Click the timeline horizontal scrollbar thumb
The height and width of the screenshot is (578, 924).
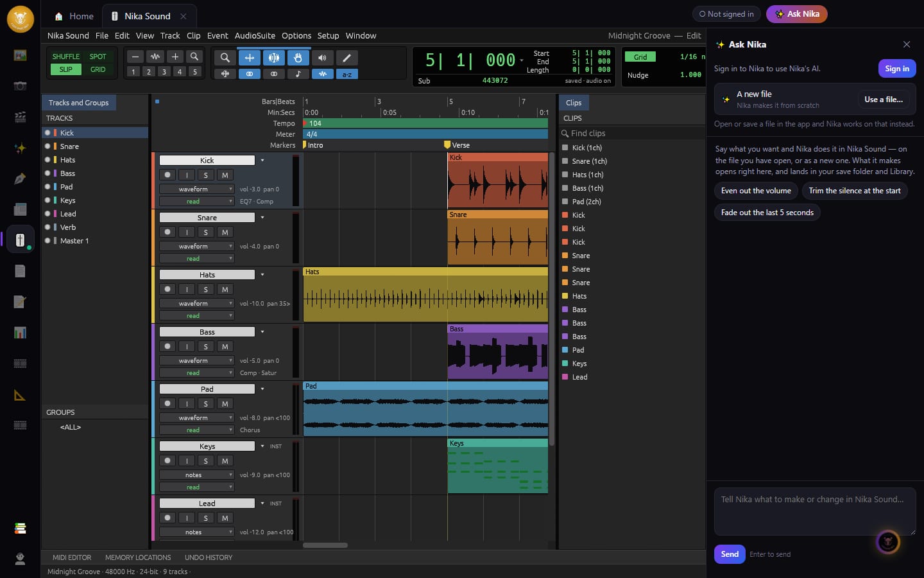tap(325, 545)
